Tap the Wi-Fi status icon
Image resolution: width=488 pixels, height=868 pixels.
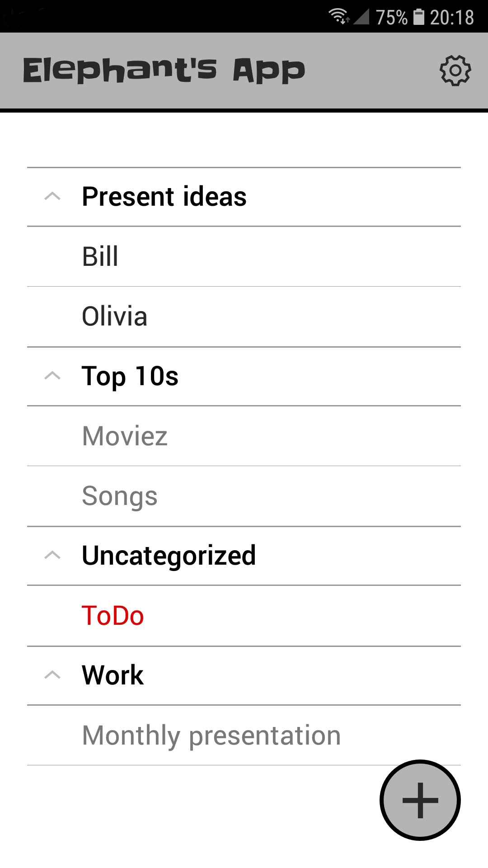[x=339, y=17]
